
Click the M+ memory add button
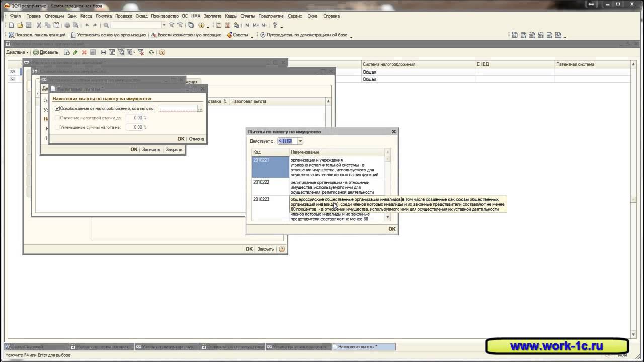(256, 25)
